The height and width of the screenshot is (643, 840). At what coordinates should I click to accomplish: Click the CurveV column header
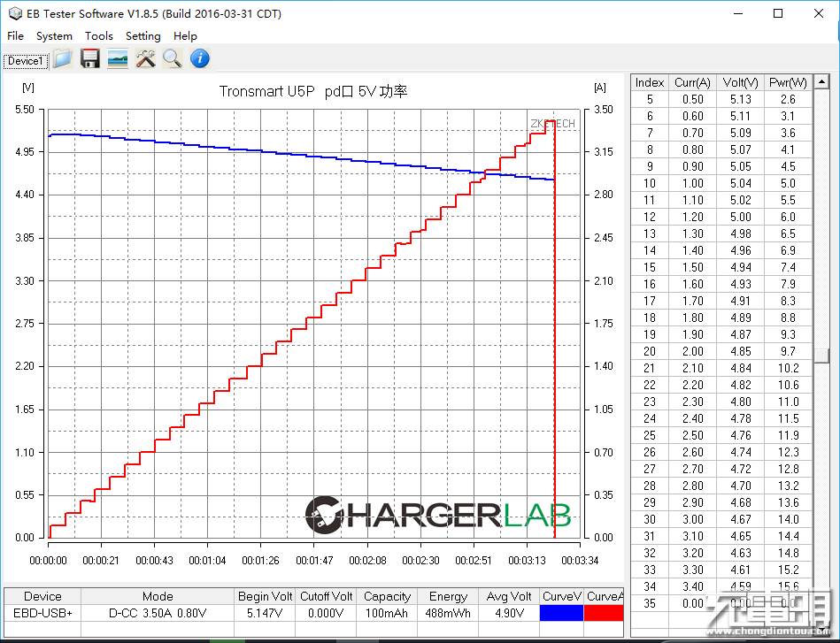coord(561,596)
